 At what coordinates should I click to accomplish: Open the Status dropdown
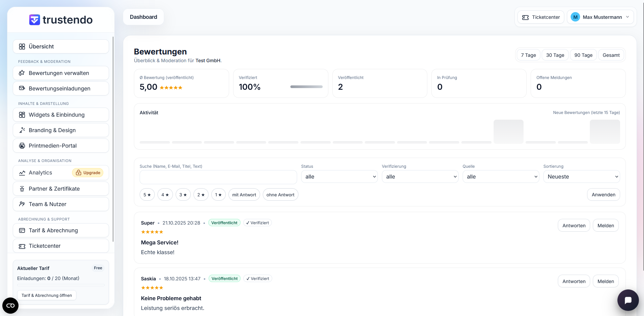(339, 177)
